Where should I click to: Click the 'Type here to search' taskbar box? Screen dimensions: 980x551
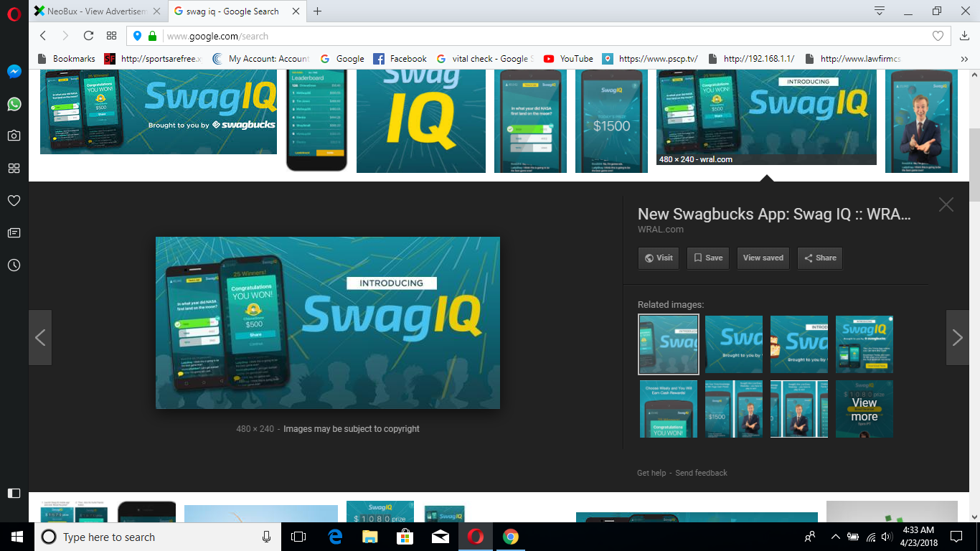(x=158, y=537)
